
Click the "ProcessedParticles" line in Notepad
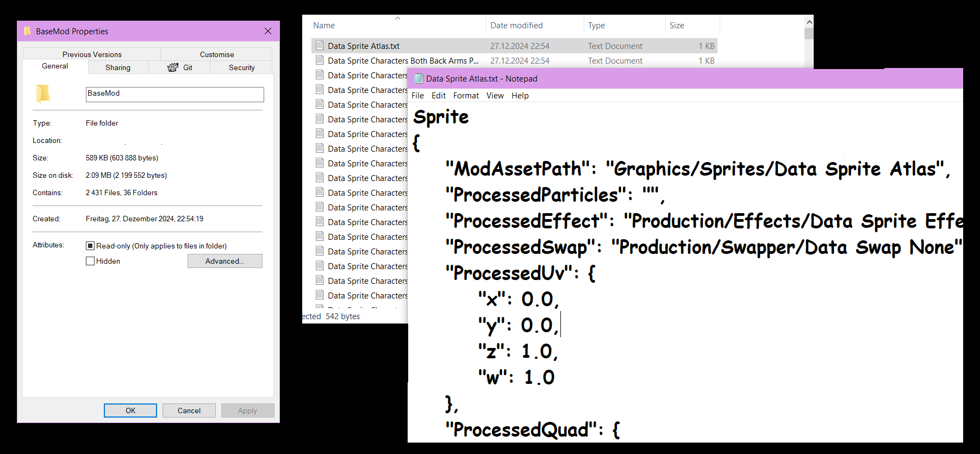pos(555,195)
